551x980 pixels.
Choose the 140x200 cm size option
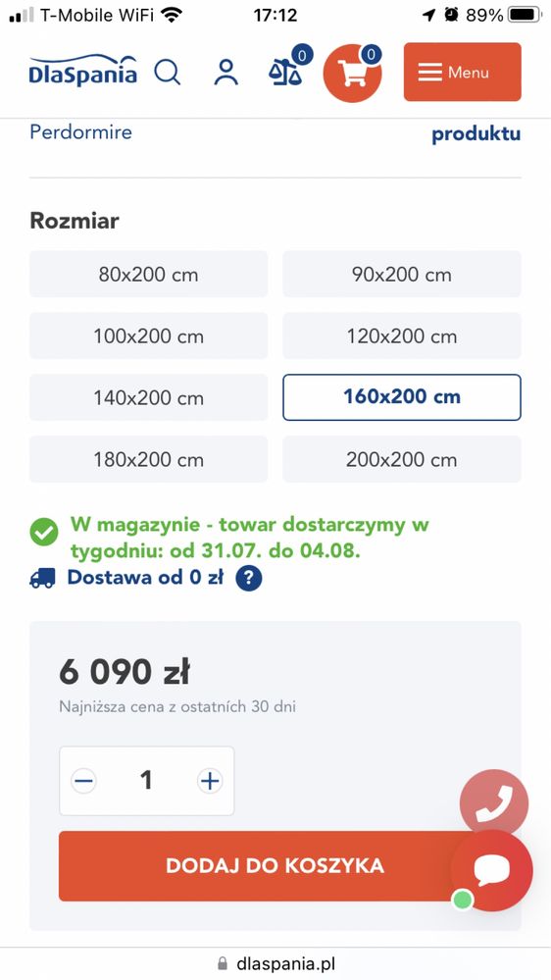(149, 397)
